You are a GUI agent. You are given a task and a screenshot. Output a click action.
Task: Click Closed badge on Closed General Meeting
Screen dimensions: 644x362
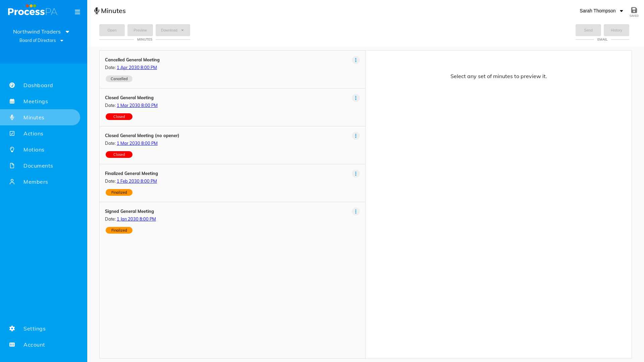(x=119, y=117)
